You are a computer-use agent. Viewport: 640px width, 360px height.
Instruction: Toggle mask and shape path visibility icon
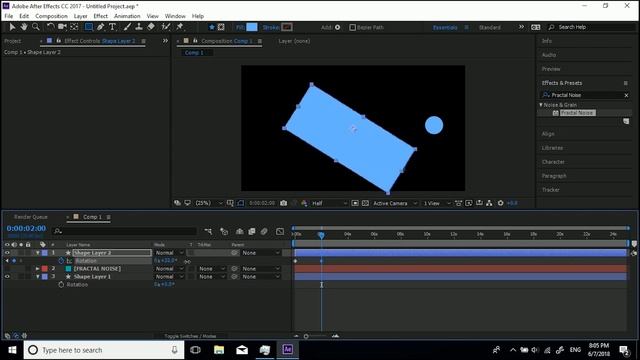coord(241,203)
